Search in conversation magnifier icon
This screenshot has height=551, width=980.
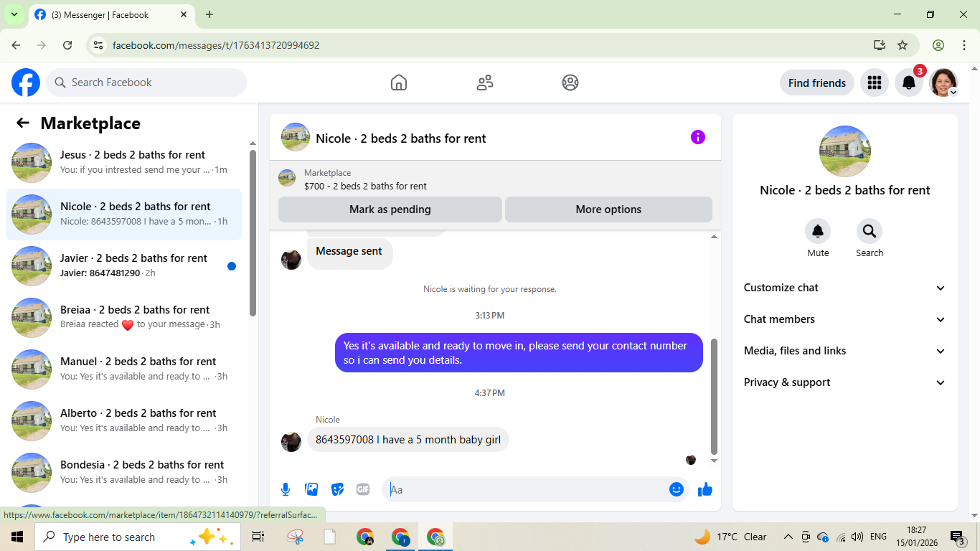click(x=870, y=231)
